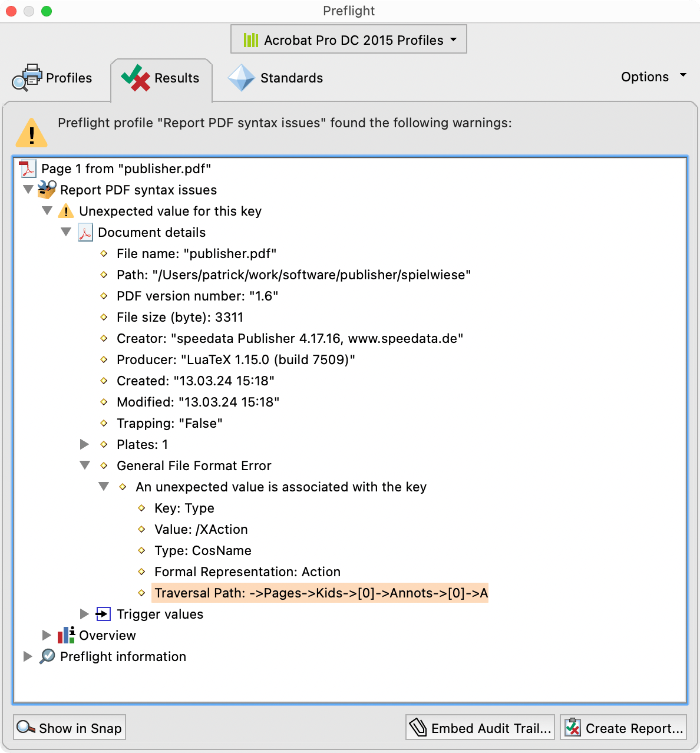Click diamond bullet beside Trapping row
Viewport: 700px width, 753px height.
104,423
